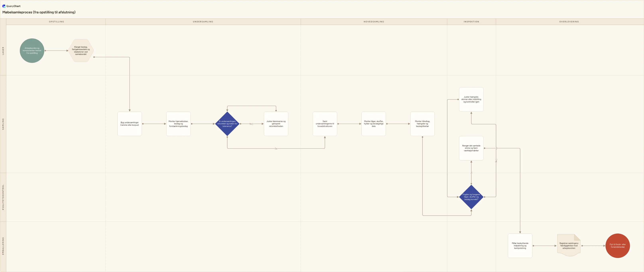Select the 'Flugter og fungerer låger' diamond
Image resolution: width=644 pixels, height=272 pixels.
[x=471, y=197]
